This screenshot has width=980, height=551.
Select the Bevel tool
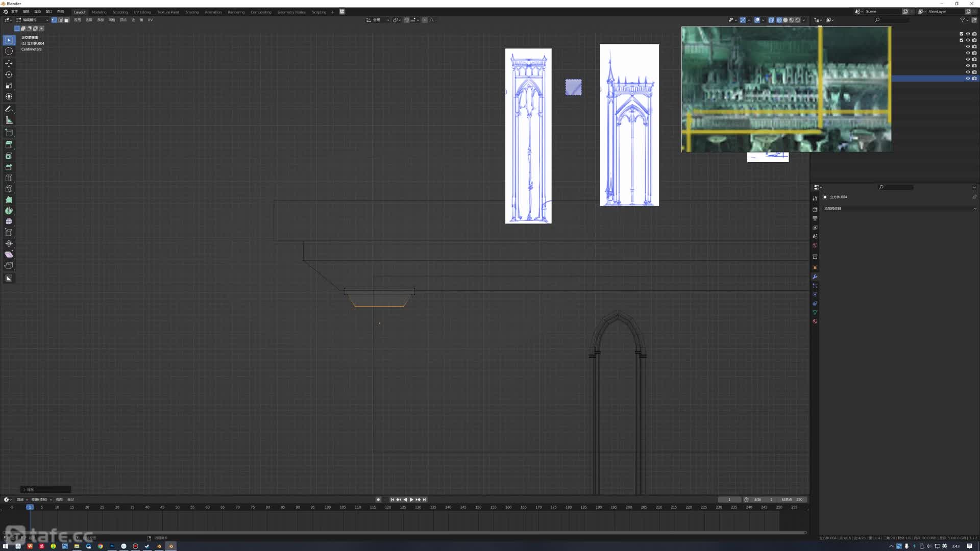click(x=9, y=167)
